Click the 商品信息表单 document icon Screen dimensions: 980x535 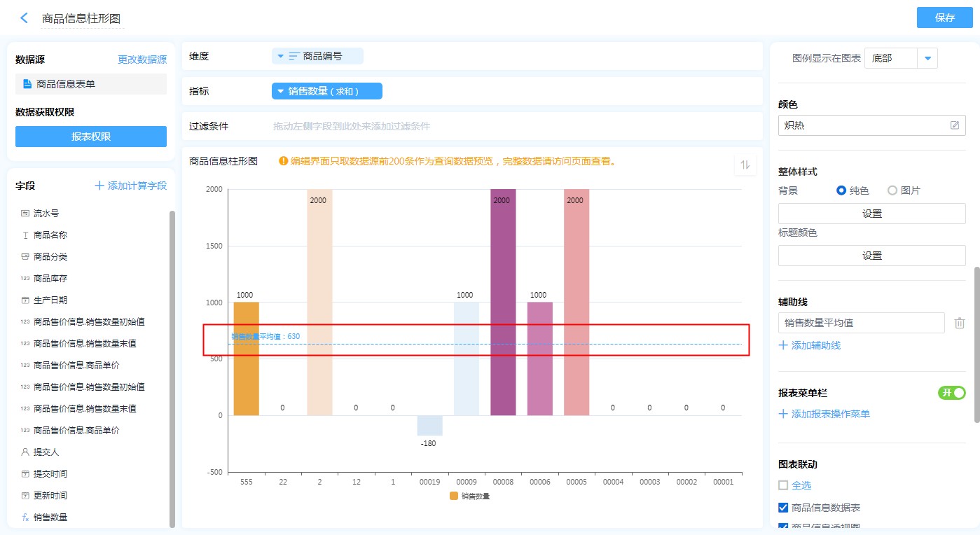(x=27, y=84)
